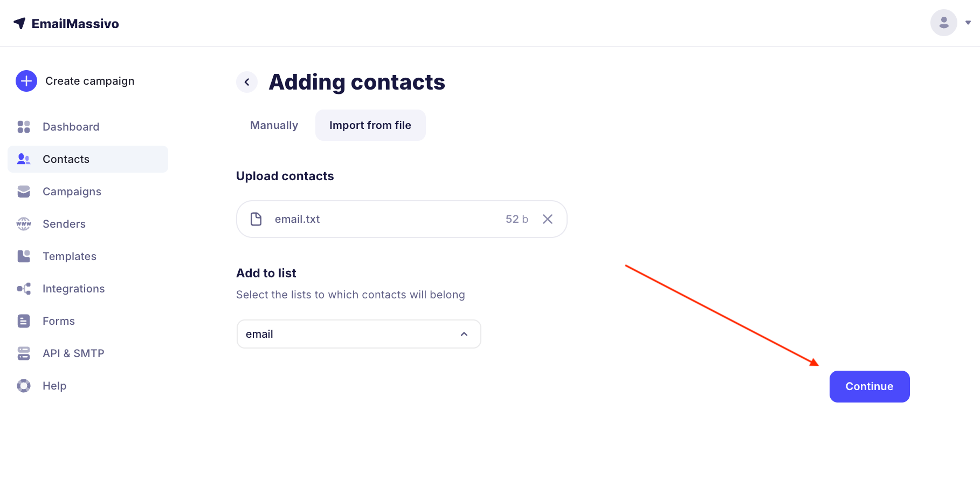
Task: Click the email.txt file name
Action: [297, 219]
